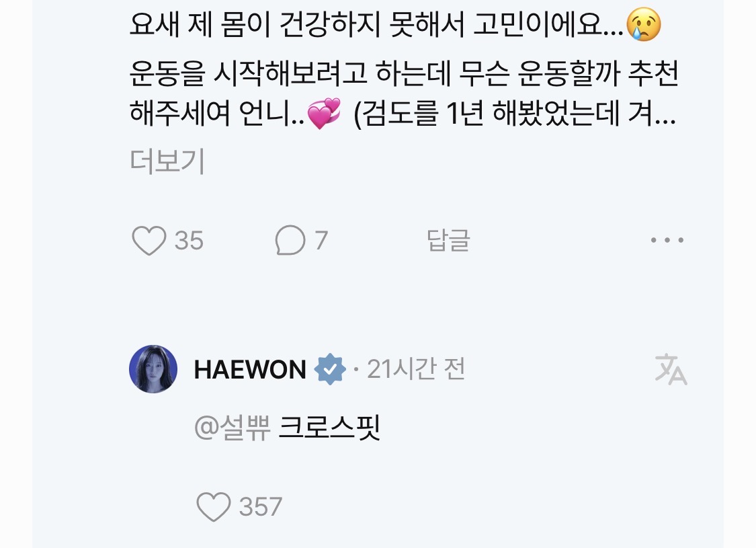Like HAEWON's reply using the heart icon
The height and width of the screenshot is (548, 756).
tap(214, 506)
